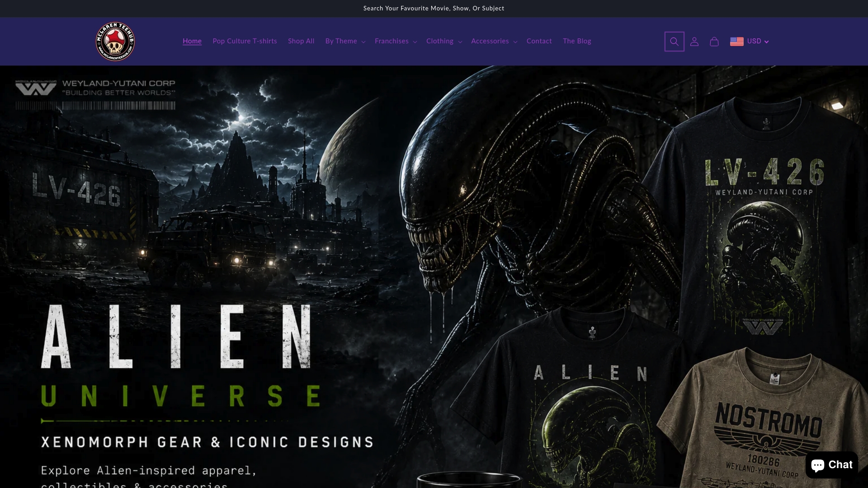Screen dimensions: 868x488
Task: Open the Contact page
Action: (x=539, y=41)
